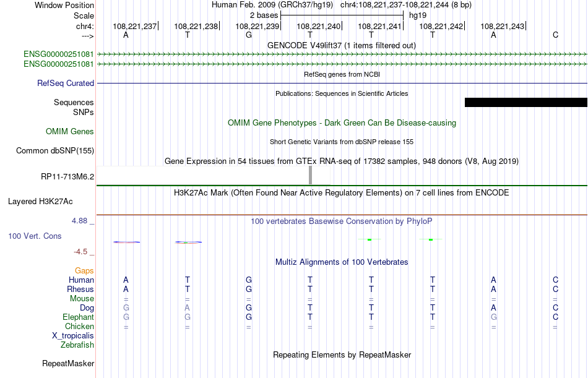Click the Rhesus species label
The image size is (588, 378).
[80, 289]
